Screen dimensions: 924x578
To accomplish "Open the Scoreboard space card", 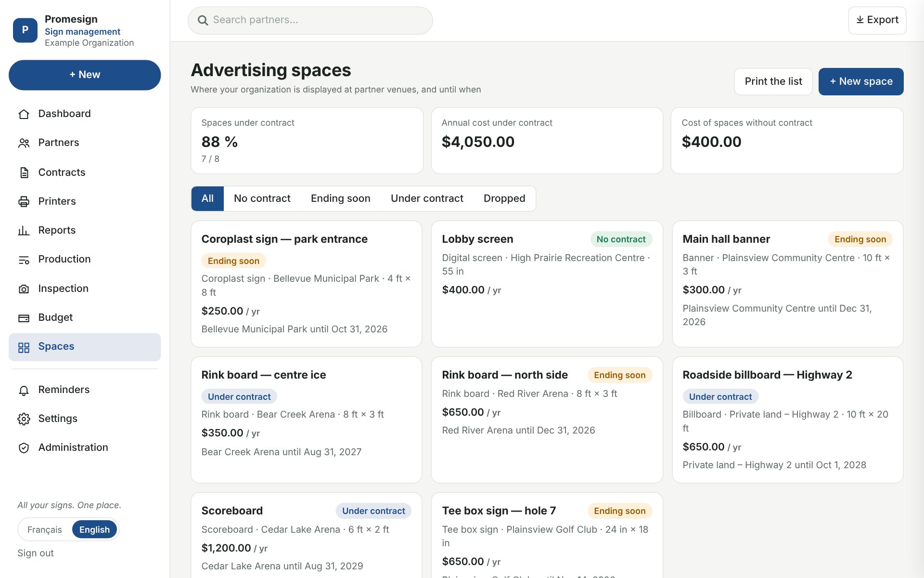I will pyautogui.click(x=306, y=535).
